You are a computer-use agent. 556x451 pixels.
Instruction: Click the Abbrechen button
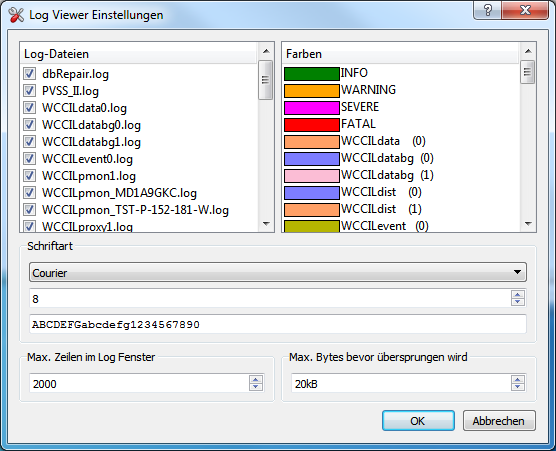coord(499,421)
